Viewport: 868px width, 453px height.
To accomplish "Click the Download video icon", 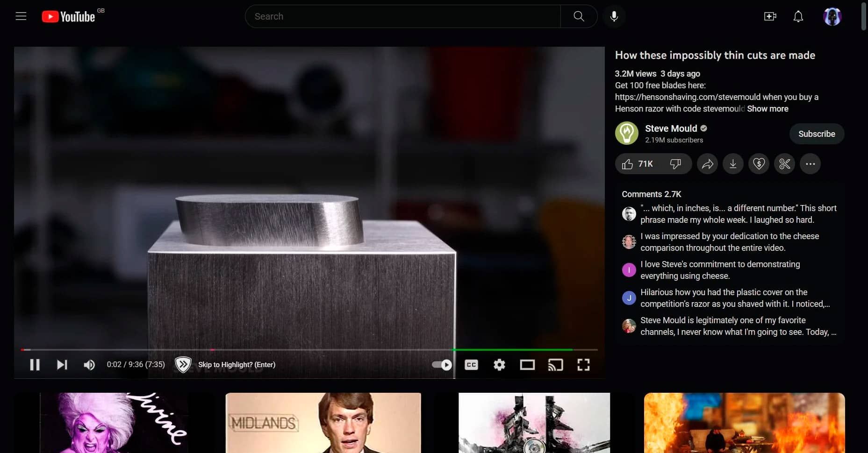I will [x=733, y=164].
